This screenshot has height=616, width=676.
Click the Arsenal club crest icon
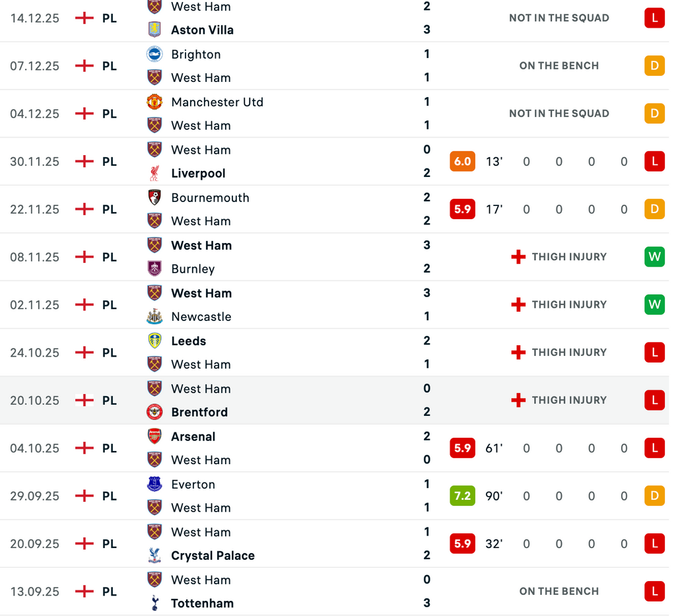154,436
